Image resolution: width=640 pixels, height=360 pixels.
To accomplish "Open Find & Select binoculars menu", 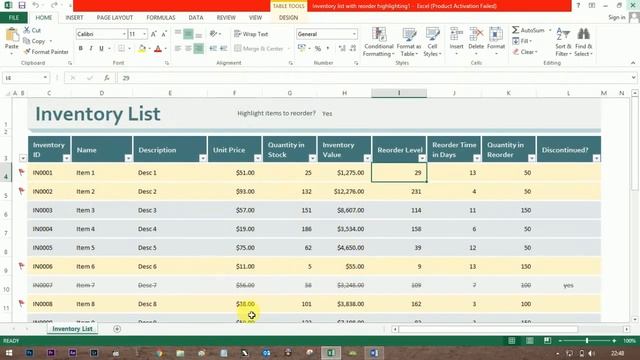I will click(x=583, y=42).
